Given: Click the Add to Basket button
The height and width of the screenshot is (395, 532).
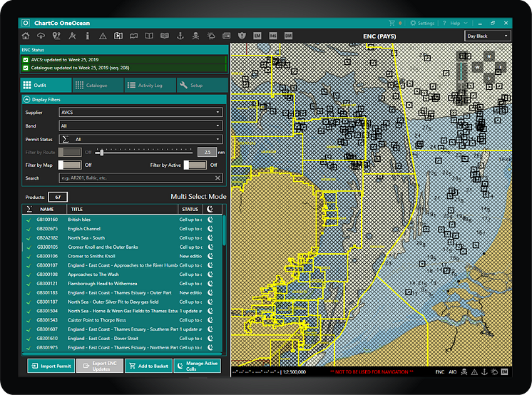Looking at the screenshot, I should tap(148, 366).
